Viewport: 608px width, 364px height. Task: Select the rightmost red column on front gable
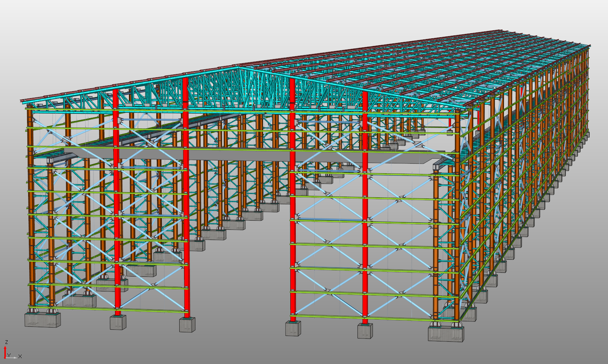click(365, 204)
